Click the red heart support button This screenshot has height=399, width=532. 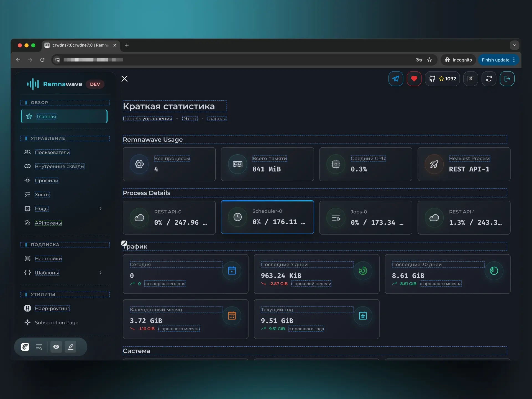[414, 79]
